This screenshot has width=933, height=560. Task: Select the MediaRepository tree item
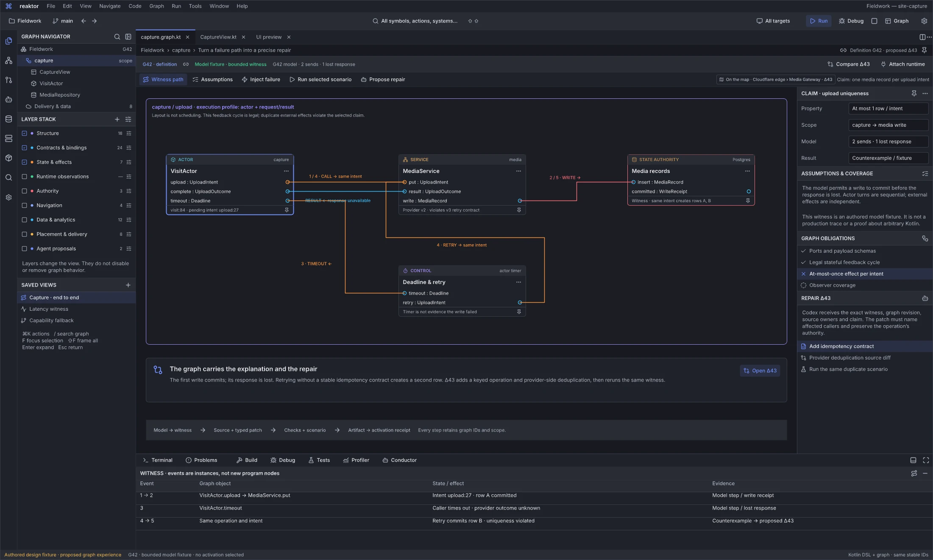(x=76, y=95)
